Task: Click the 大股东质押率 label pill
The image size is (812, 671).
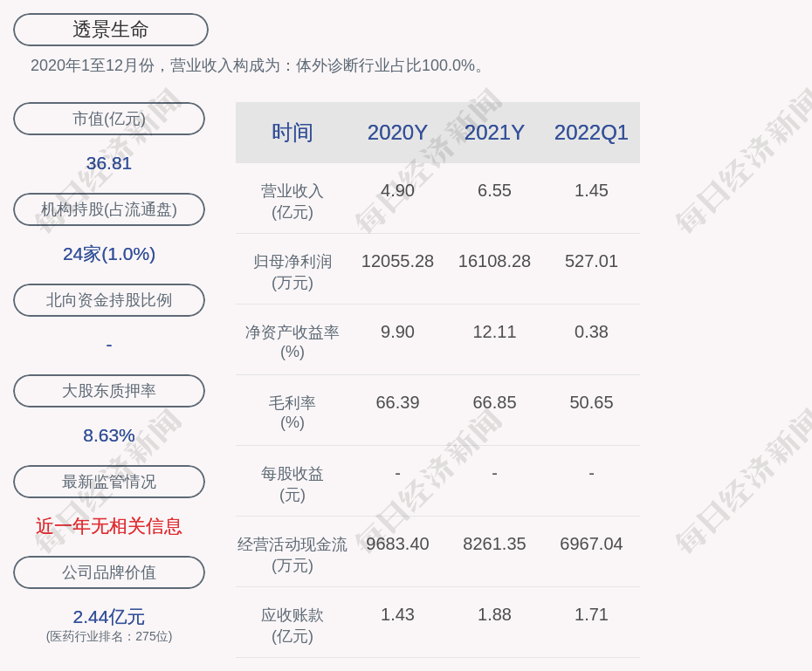Action: click(x=109, y=391)
